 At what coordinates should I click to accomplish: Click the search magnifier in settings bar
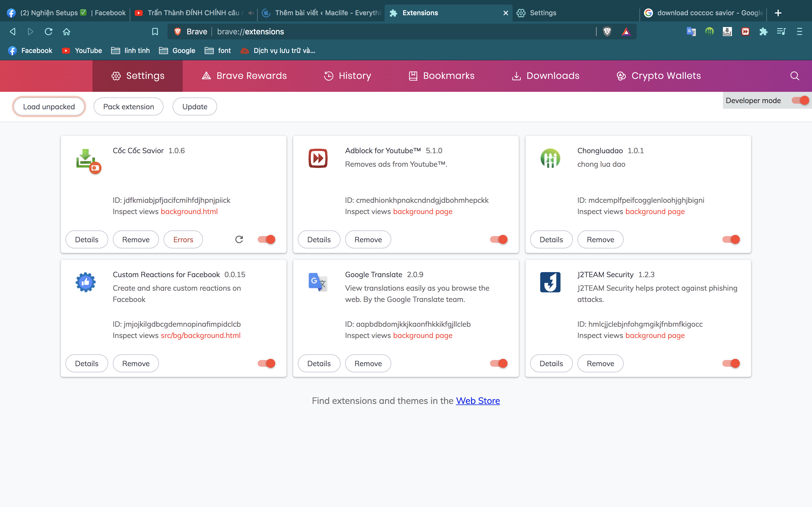tap(794, 76)
